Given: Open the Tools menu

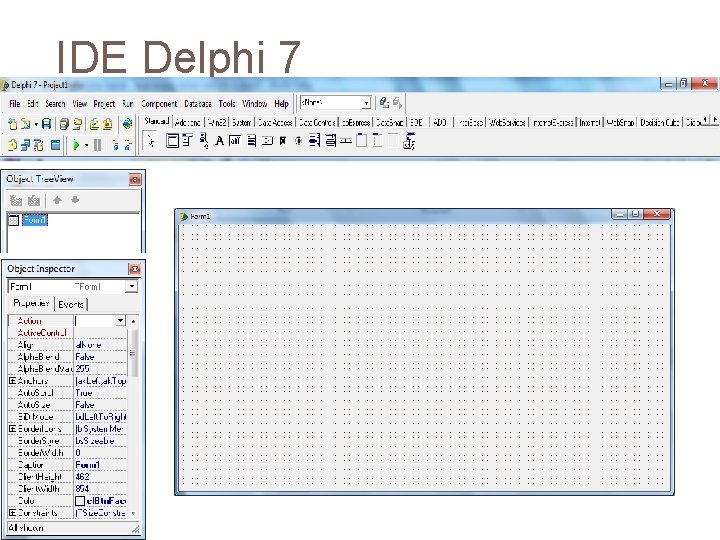Looking at the screenshot, I should [227, 104].
